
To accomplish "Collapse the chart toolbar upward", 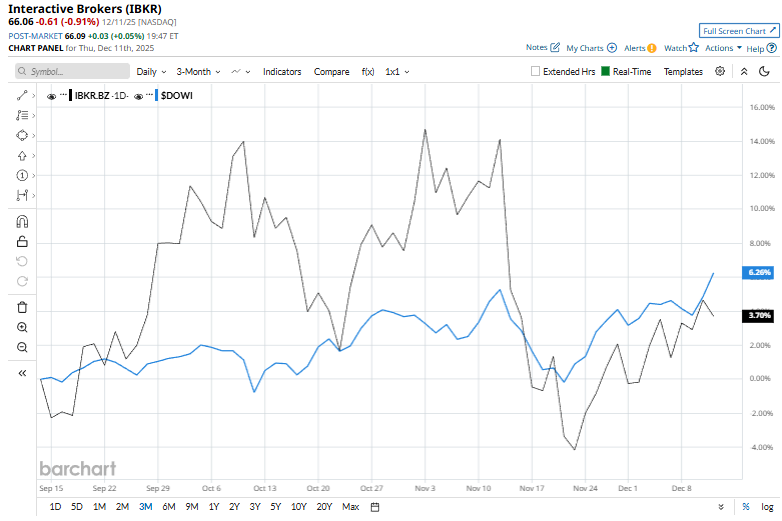I will pos(744,71).
